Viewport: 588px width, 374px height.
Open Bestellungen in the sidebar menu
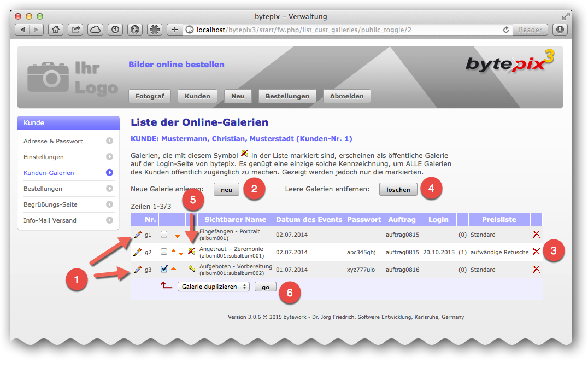68,189
